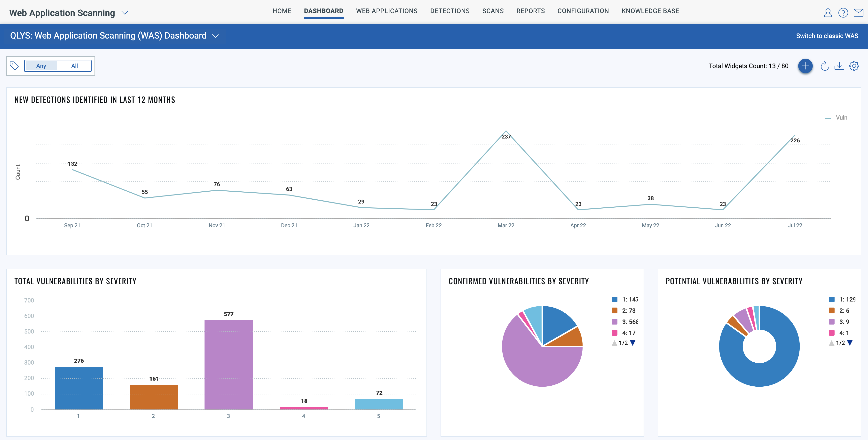Image resolution: width=868 pixels, height=440 pixels.
Task: Click the blue add widget plus button
Action: click(x=805, y=66)
